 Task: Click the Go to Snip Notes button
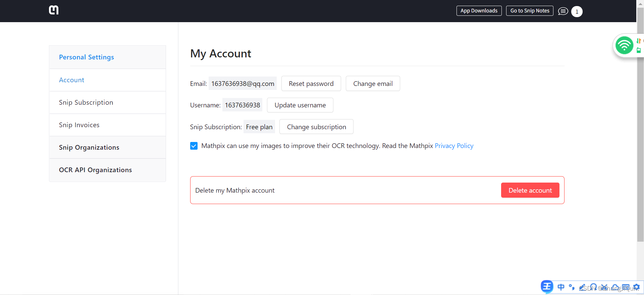coord(530,11)
